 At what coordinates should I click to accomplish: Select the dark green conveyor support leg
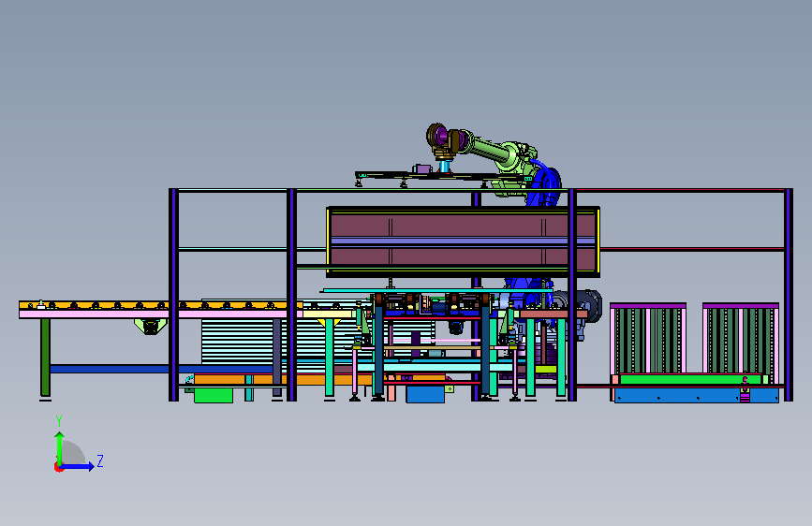[x=46, y=358]
